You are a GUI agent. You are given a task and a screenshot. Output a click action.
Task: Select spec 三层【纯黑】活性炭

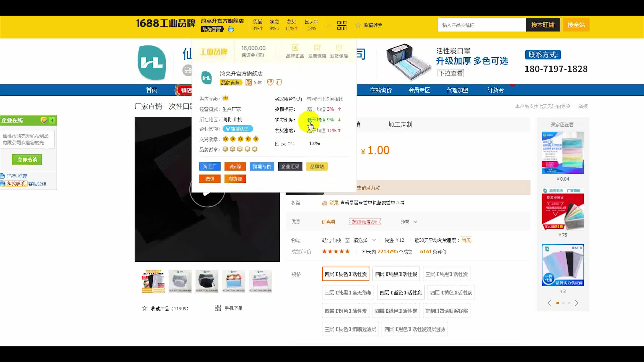click(446, 274)
